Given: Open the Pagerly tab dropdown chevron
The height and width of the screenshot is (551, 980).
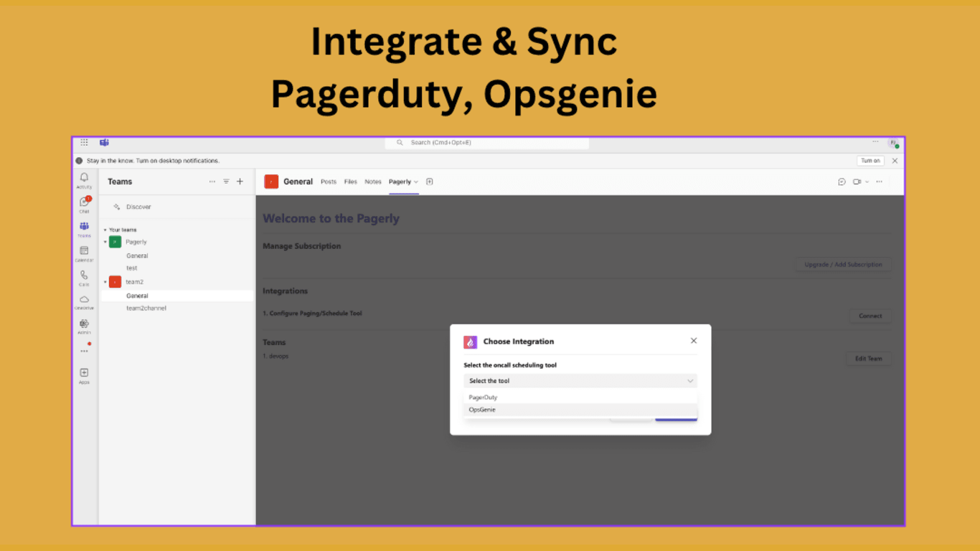Looking at the screenshot, I should click(x=416, y=182).
